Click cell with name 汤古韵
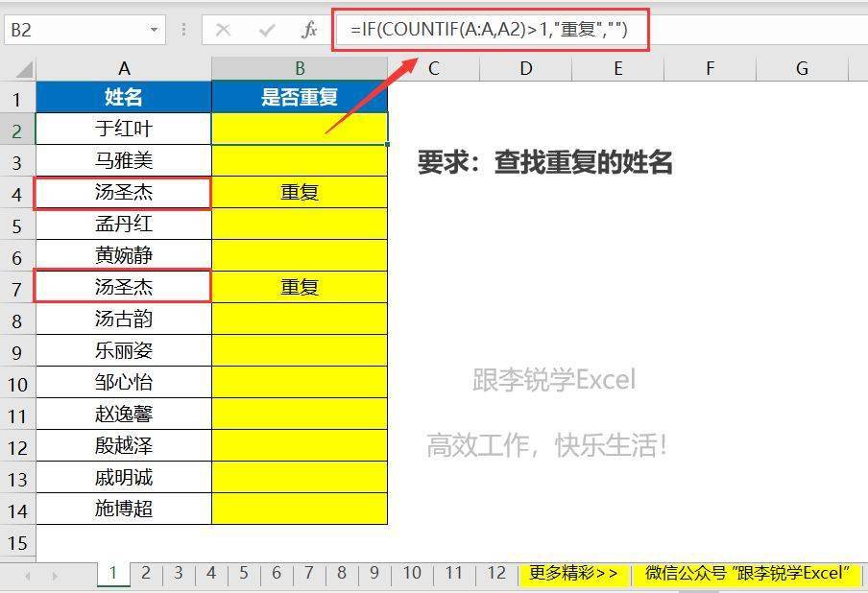 (124, 319)
